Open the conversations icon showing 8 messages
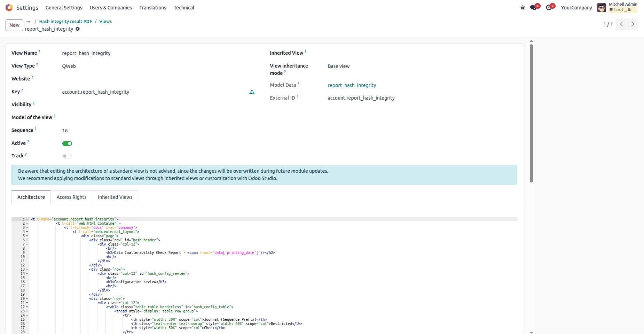The width and height of the screenshot is (644, 334). tap(534, 7)
